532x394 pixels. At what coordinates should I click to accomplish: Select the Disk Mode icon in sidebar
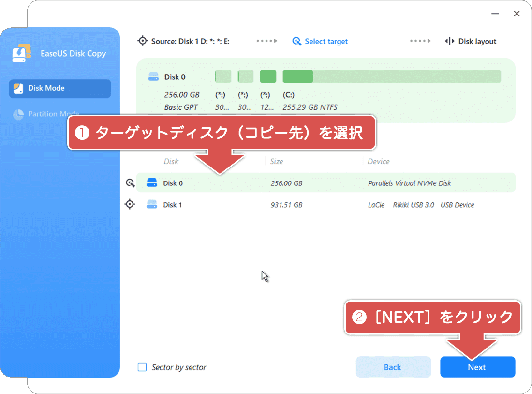pyautogui.click(x=19, y=88)
